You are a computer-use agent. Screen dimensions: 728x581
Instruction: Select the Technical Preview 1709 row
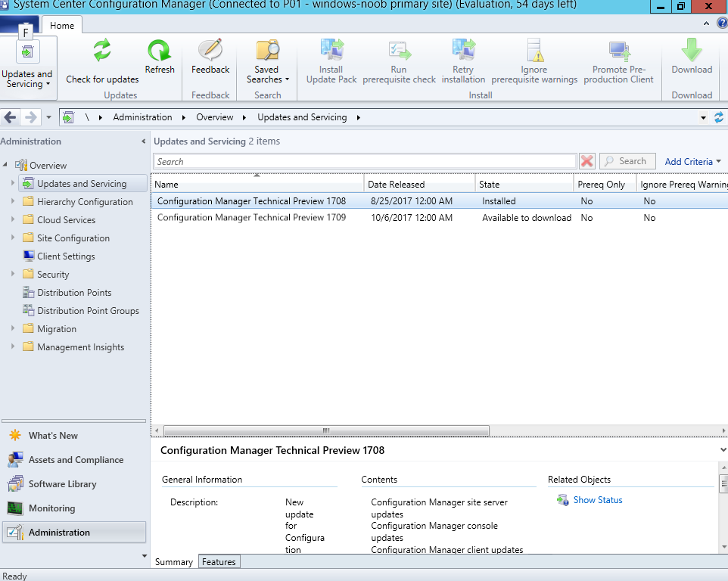(439, 218)
